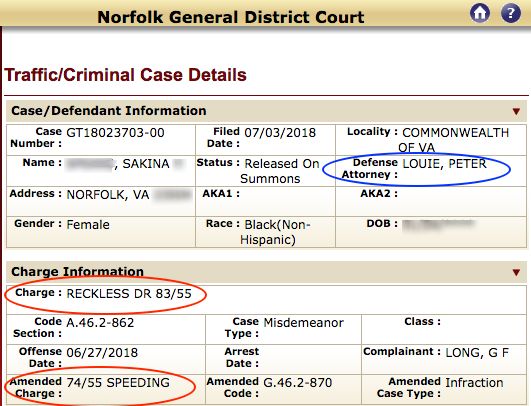
Task: Click the offense date 06/27/2018
Action: [x=102, y=353]
